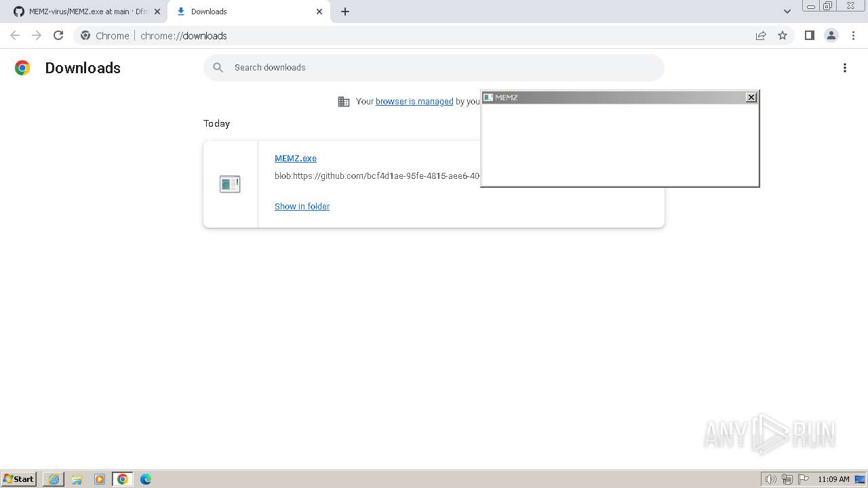Screen dimensions: 868x488
Task: Open the 'browser is managed' link
Action: (414, 102)
